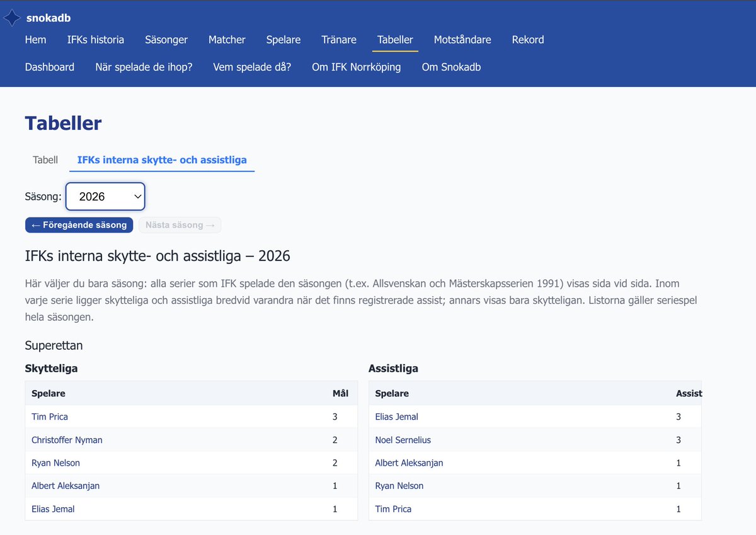756x535 pixels.
Task: Switch to the Tabell tab
Action: click(x=45, y=160)
